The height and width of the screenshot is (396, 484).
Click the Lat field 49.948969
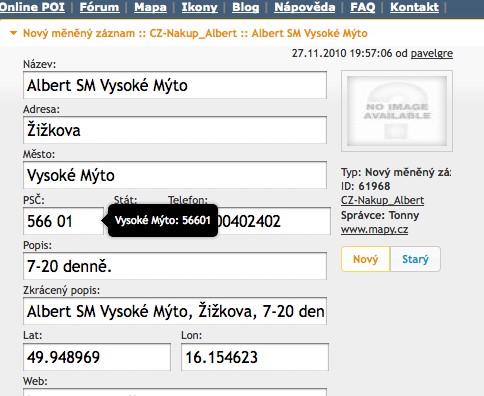(x=97, y=357)
